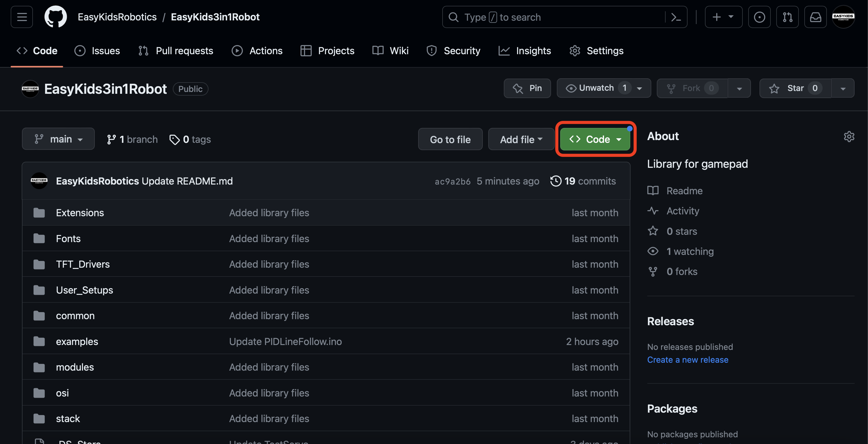Click 'Create a new release' link
This screenshot has height=444, width=868.
point(687,360)
